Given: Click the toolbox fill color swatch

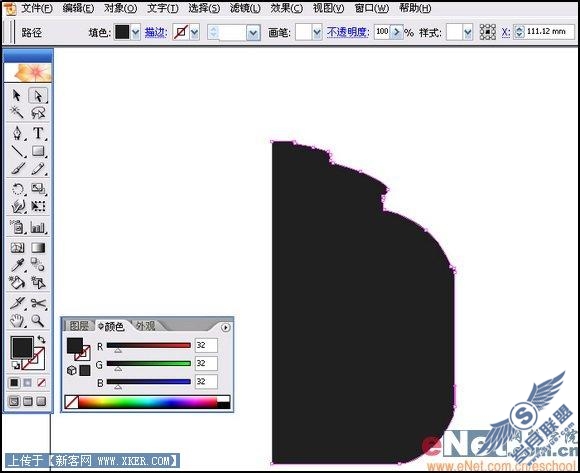Looking at the screenshot, I should click(x=22, y=347).
